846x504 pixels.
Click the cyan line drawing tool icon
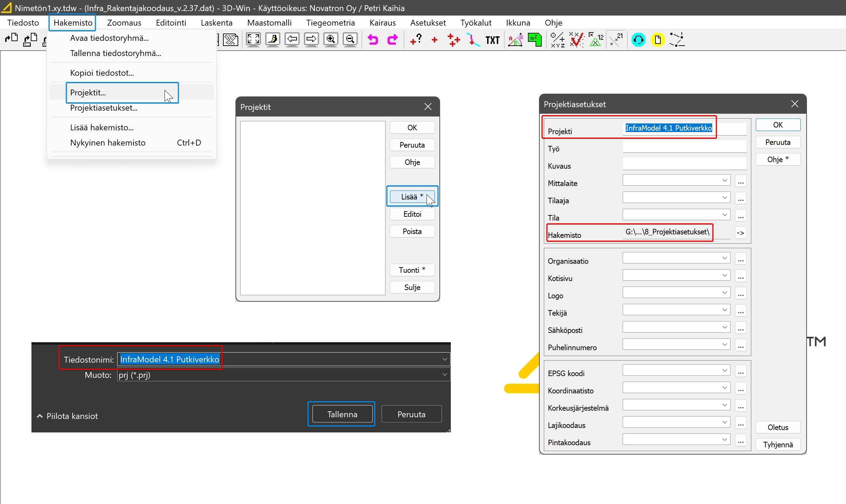point(473,40)
